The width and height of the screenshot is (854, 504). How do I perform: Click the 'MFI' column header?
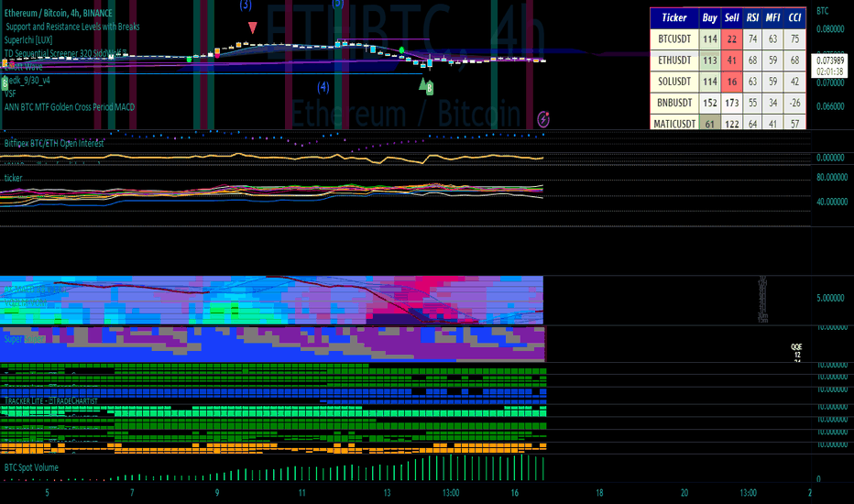tap(772, 18)
